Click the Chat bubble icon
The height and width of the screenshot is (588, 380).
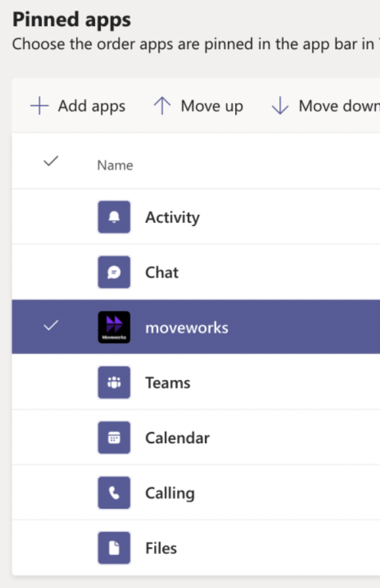pos(114,272)
